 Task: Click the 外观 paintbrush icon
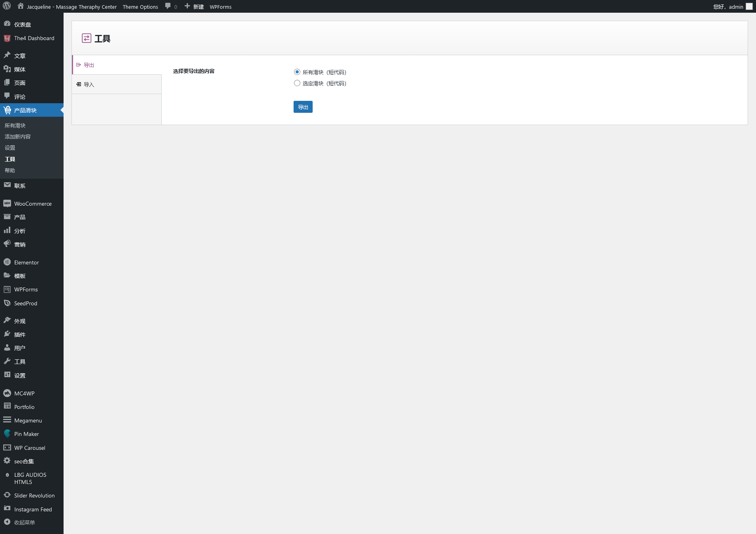click(7, 320)
